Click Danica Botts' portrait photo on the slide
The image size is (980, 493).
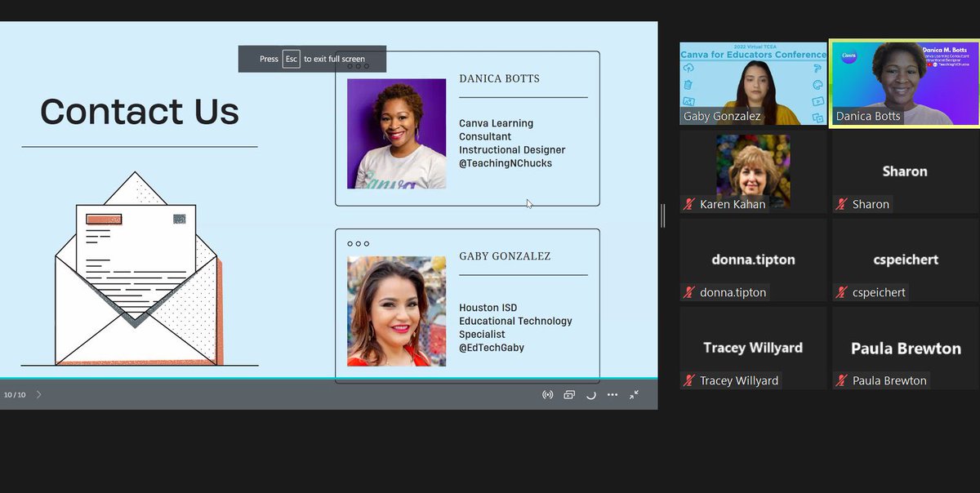(x=397, y=134)
